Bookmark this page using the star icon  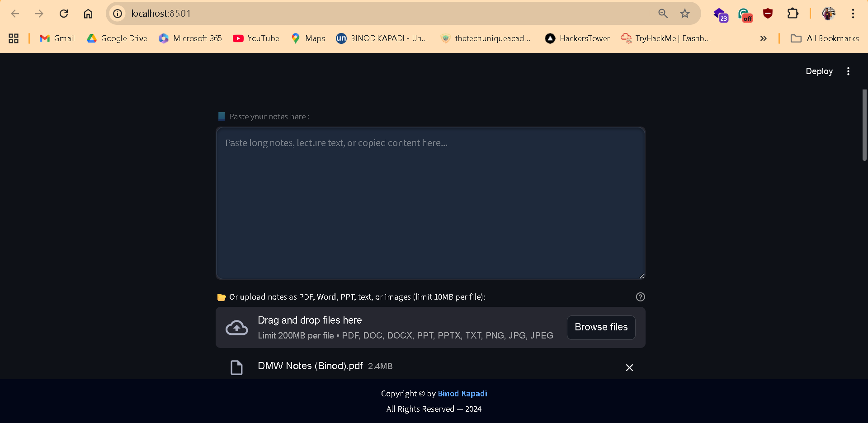pos(685,14)
